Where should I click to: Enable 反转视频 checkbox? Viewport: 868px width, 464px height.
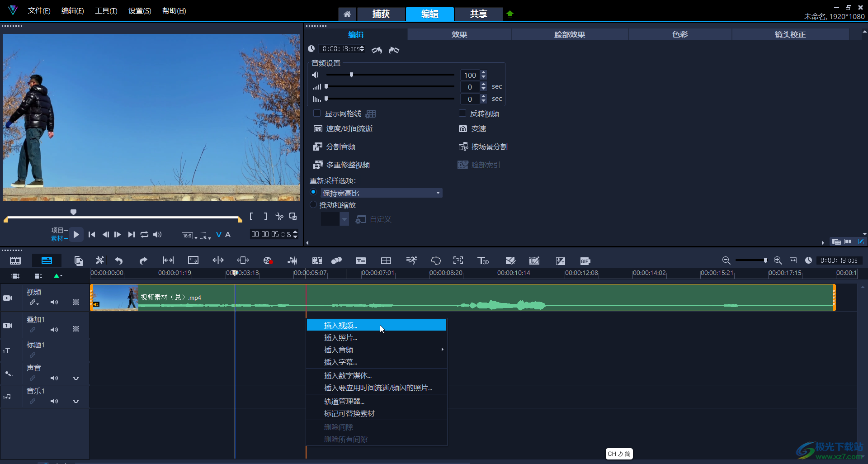click(x=462, y=113)
